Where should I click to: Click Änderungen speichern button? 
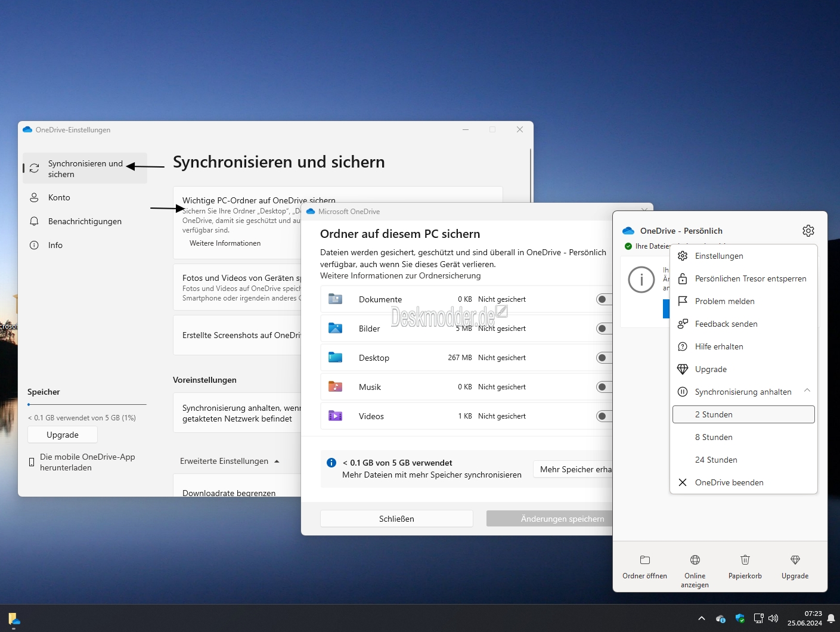pyautogui.click(x=550, y=519)
